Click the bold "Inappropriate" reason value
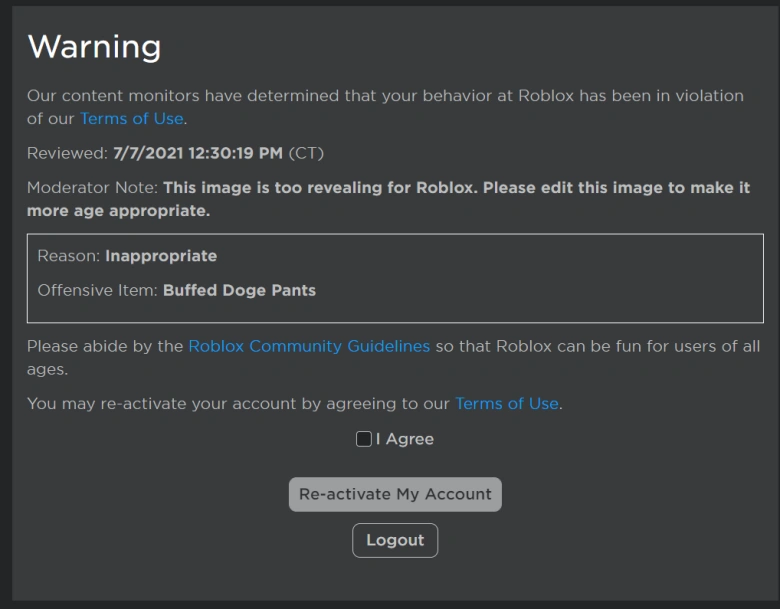The height and width of the screenshot is (609, 780). 161,256
